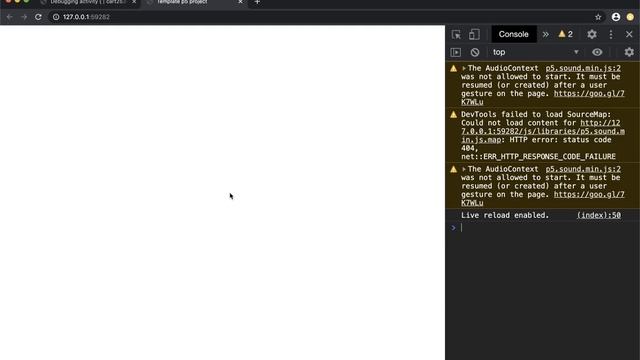Select the inspect element picker icon
The width and height of the screenshot is (640, 360).
(x=456, y=34)
